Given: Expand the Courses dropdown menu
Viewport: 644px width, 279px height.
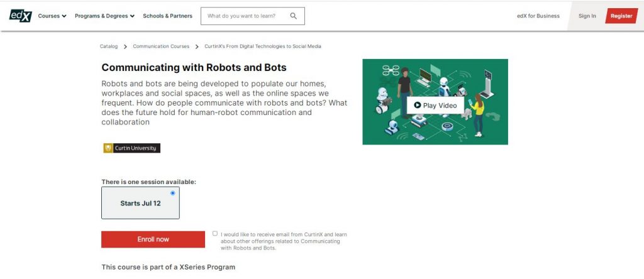Looking at the screenshot, I should (x=52, y=16).
